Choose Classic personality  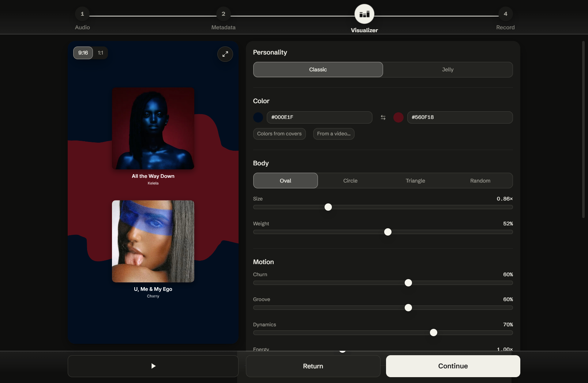click(318, 70)
